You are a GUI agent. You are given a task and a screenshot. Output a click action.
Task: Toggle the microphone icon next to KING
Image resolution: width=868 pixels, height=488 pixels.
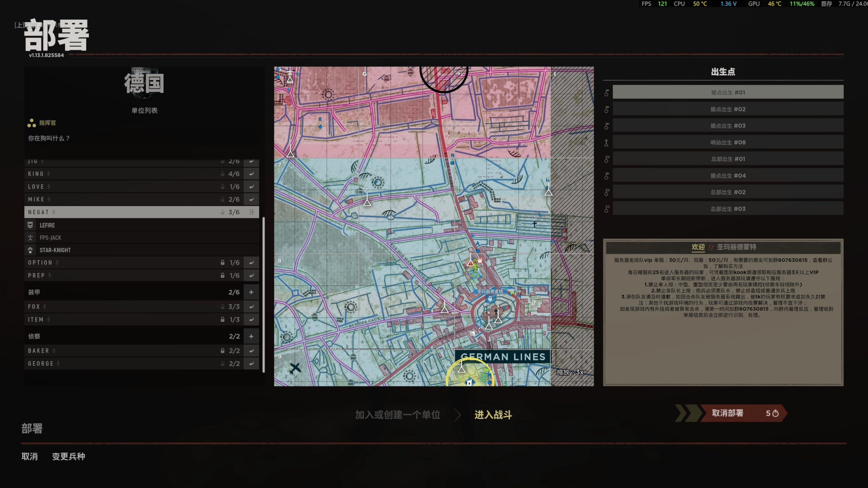click(x=48, y=174)
